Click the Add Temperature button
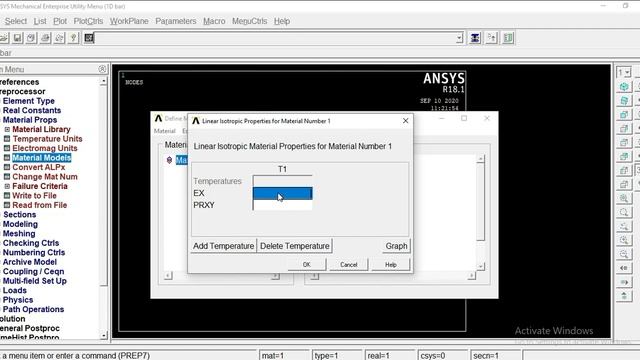Image resolution: width=640 pixels, height=360 pixels. point(224,246)
